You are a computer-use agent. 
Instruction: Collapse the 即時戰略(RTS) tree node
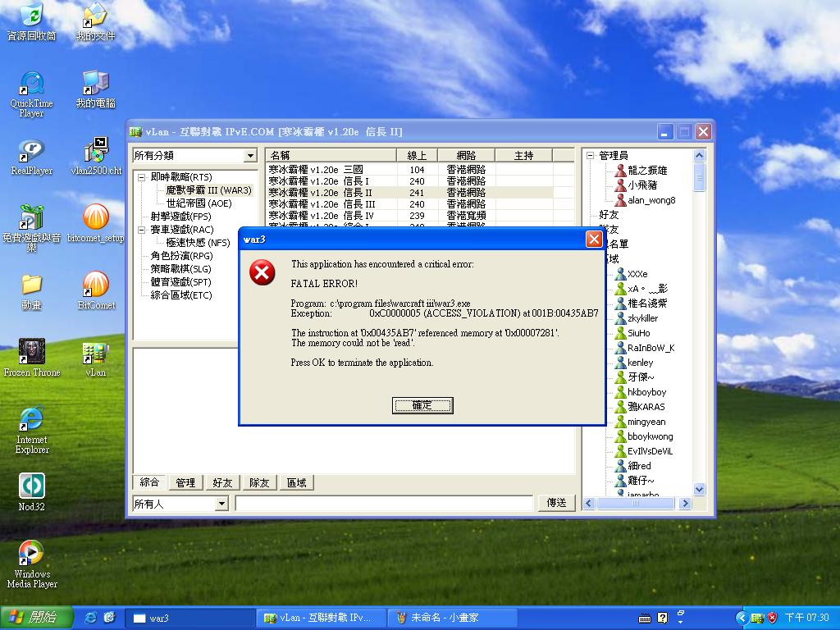[x=141, y=177]
